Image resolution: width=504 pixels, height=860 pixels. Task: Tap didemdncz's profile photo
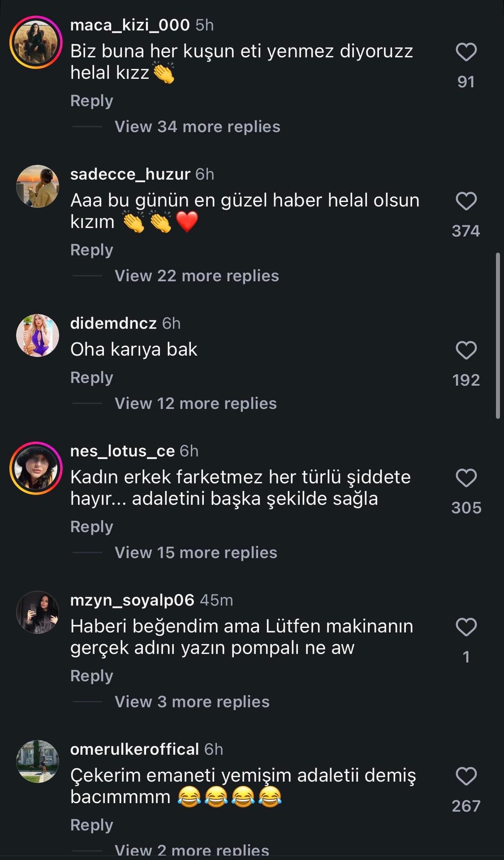click(37, 336)
